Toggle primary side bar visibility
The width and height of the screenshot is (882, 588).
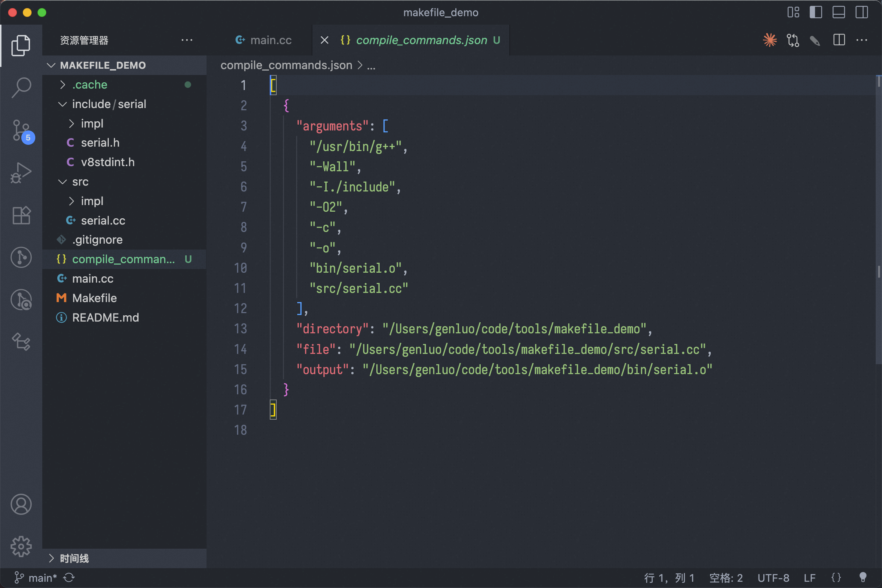coord(815,12)
